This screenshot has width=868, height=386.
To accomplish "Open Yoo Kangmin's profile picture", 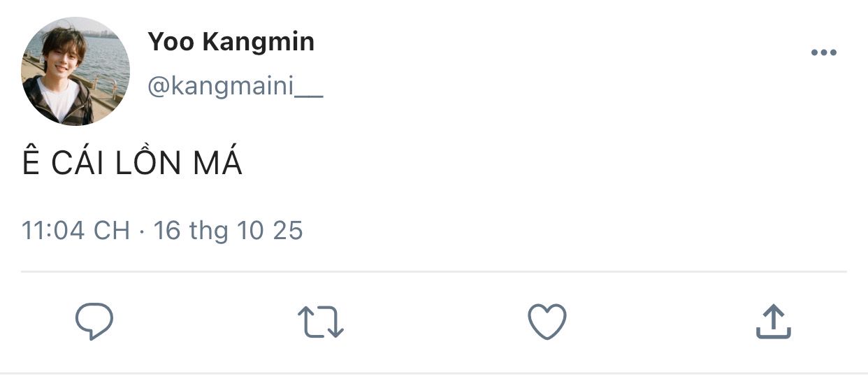I will (x=75, y=71).
